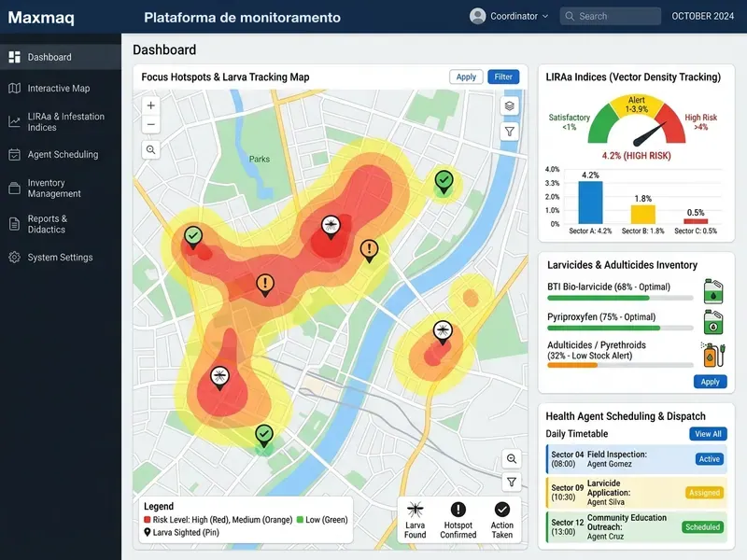Click the bottom-right map zoom magnifier icon
The image size is (747, 560).
[511, 458]
